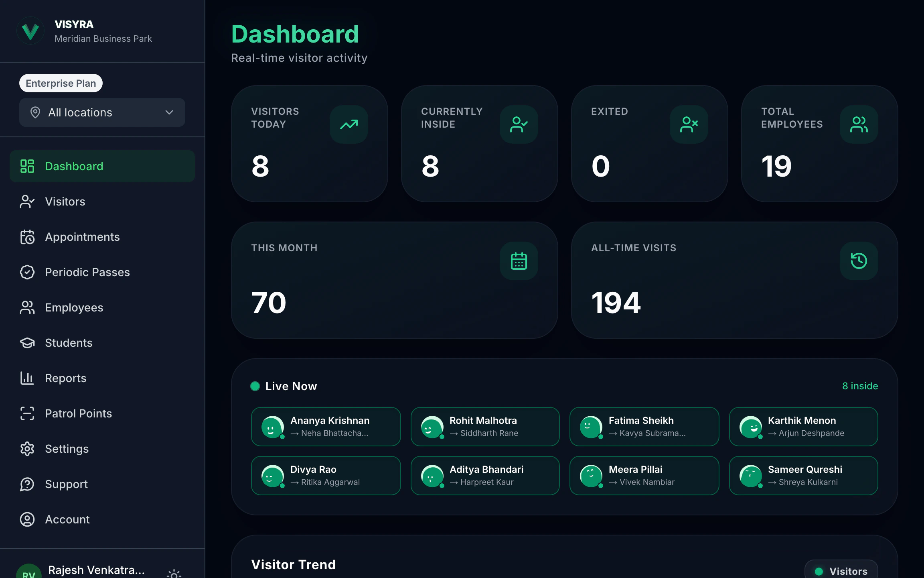Open the Employees section
The width and height of the screenshot is (924, 578).
pyautogui.click(x=102, y=307)
